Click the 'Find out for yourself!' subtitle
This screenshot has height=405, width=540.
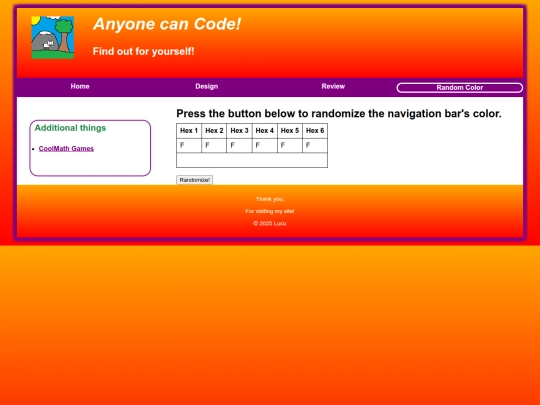coord(144,51)
